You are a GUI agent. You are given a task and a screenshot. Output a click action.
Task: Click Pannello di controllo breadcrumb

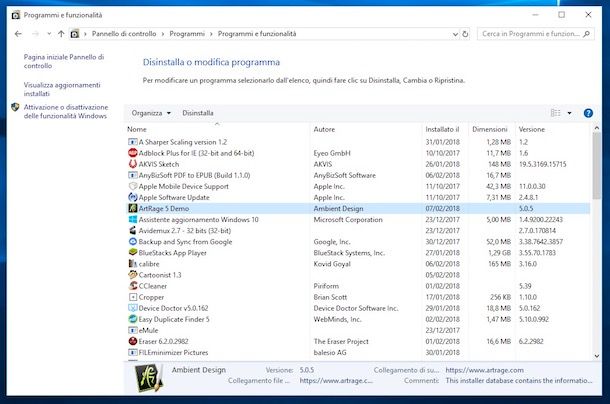(124, 34)
